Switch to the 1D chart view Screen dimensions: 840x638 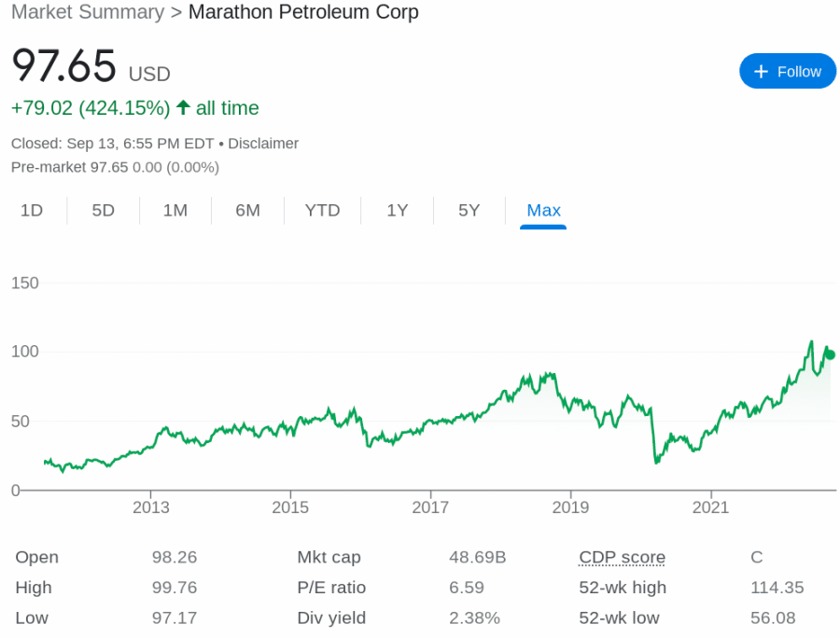[33, 210]
